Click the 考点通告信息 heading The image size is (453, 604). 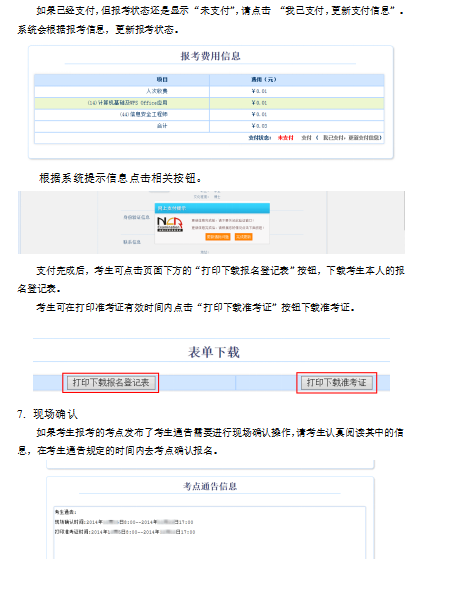tap(210, 487)
